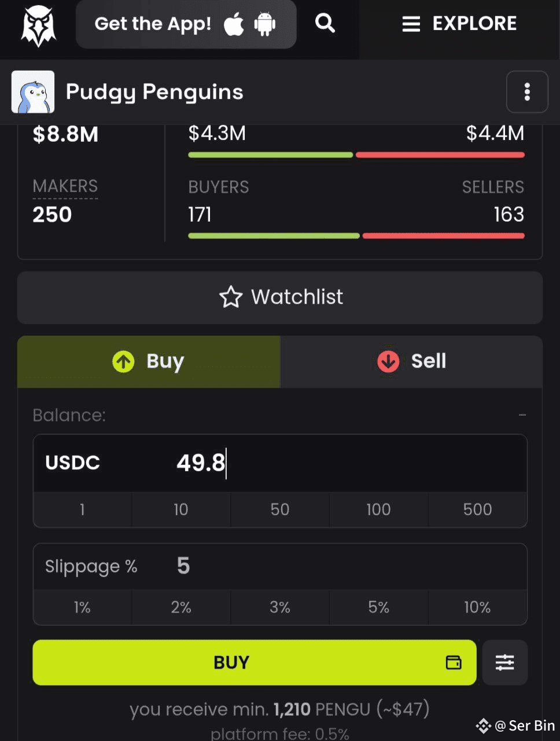Viewport: 560px width, 741px height.
Task: Open the search magnifier icon
Action: (x=325, y=24)
